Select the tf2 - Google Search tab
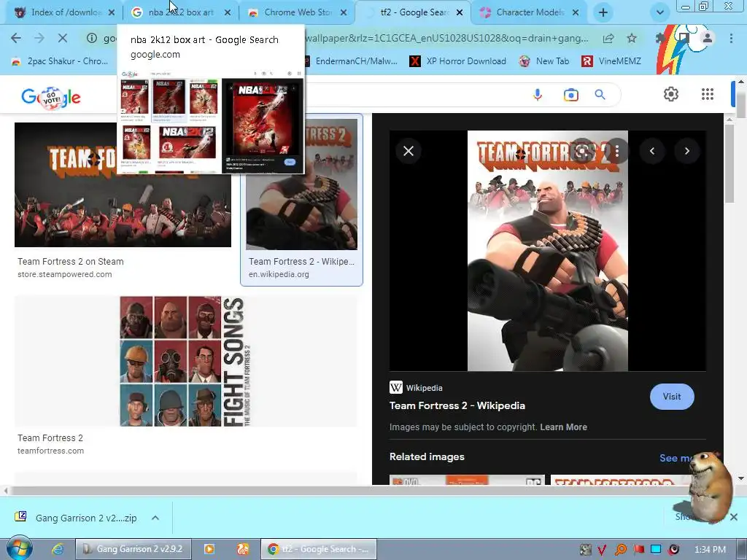The image size is (747, 560). coord(414,12)
